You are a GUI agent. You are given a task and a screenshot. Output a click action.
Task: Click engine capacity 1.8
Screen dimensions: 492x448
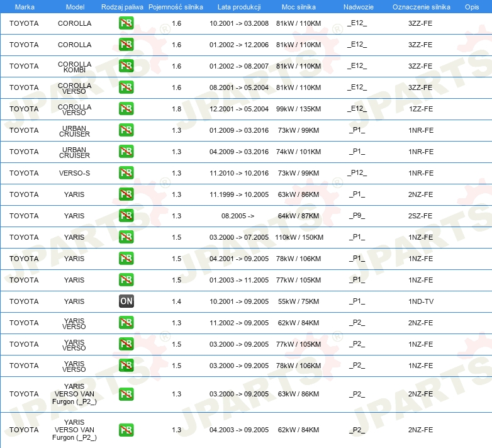176,109
